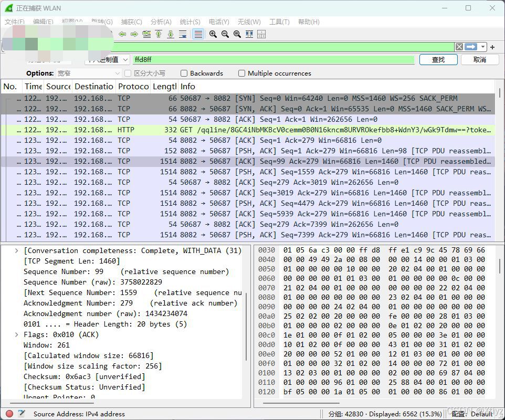Go forward in packet history
Image resolution: width=505 pixels, height=420 pixels.
click(134, 34)
